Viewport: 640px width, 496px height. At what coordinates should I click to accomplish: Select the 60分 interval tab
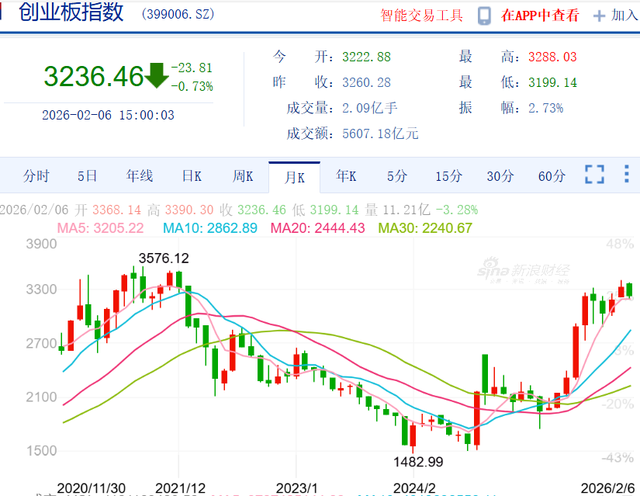(551, 176)
